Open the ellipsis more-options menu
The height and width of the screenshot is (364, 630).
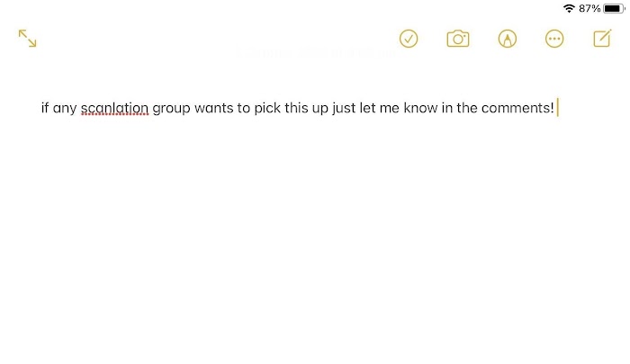coord(554,39)
